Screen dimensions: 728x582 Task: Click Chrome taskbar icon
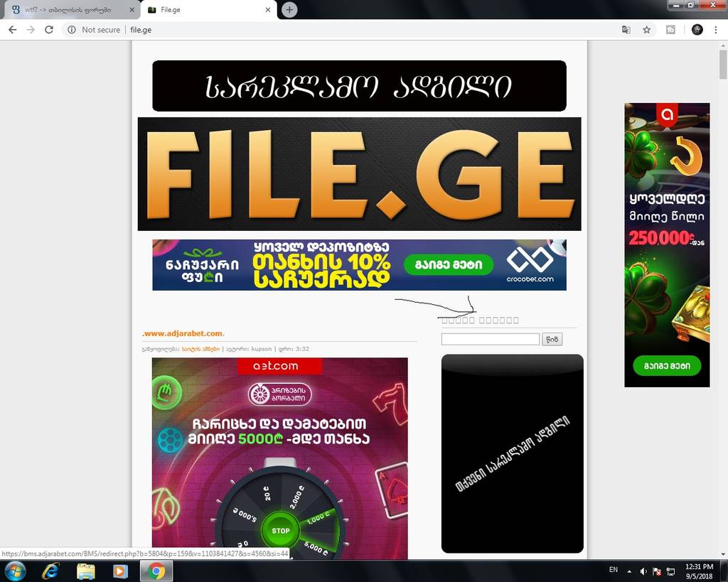156,571
